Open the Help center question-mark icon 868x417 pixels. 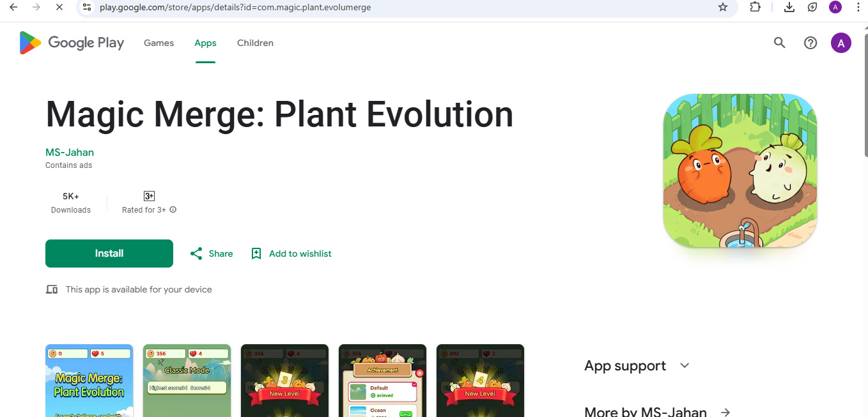pyautogui.click(x=810, y=43)
